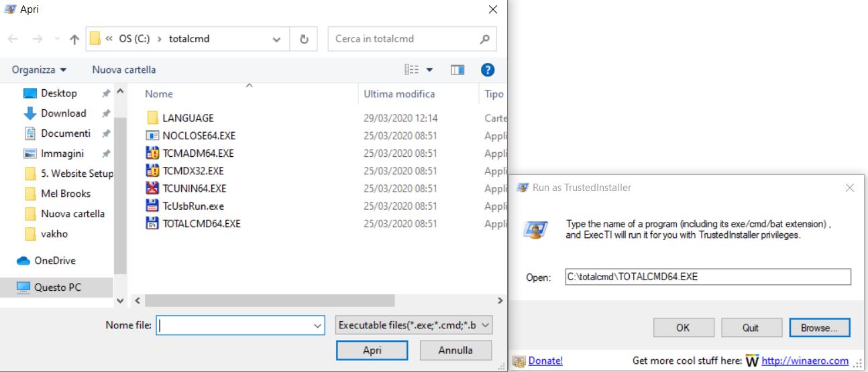
Task: Click the Open path field in TrustedInstaller
Action: coord(708,276)
